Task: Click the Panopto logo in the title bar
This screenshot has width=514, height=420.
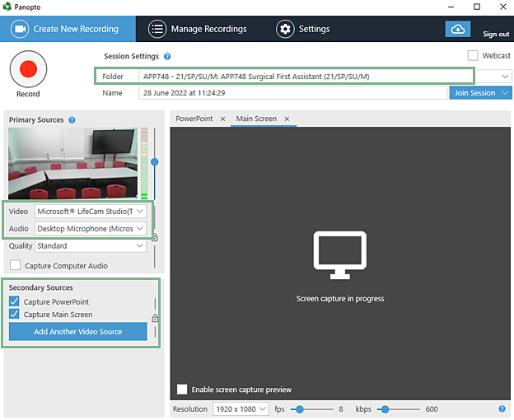Action: (7, 7)
